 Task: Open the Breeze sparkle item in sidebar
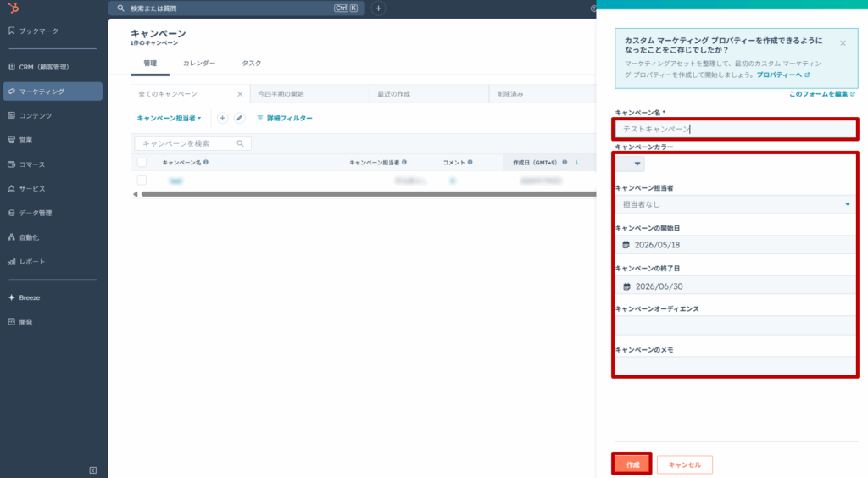(12, 297)
